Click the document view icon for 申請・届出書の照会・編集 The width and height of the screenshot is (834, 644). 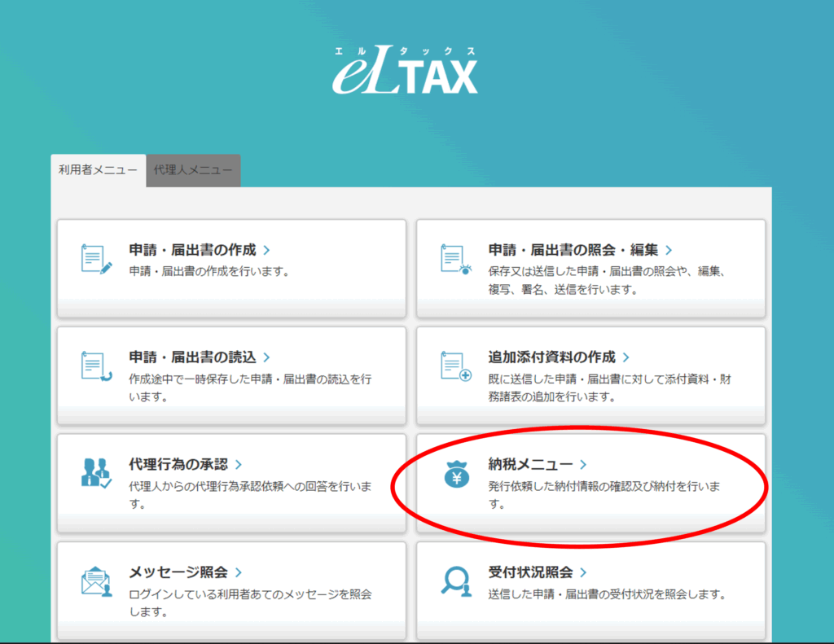(456, 259)
